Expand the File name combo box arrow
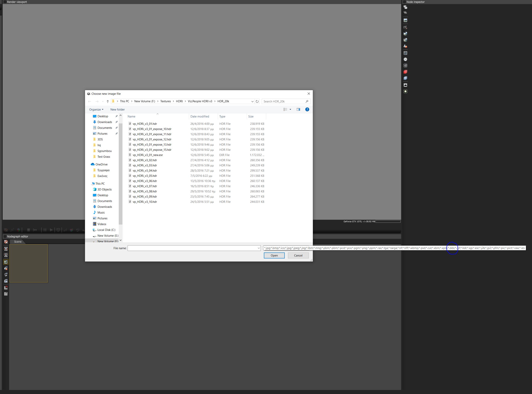The image size is (532, 394). (x=258, y=248)
